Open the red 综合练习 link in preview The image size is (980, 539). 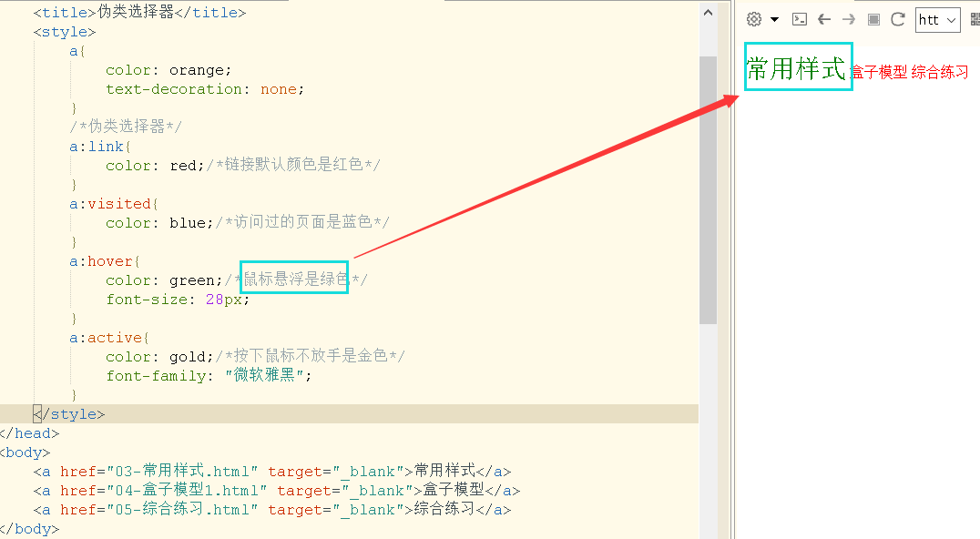click(x=940, y=72)
